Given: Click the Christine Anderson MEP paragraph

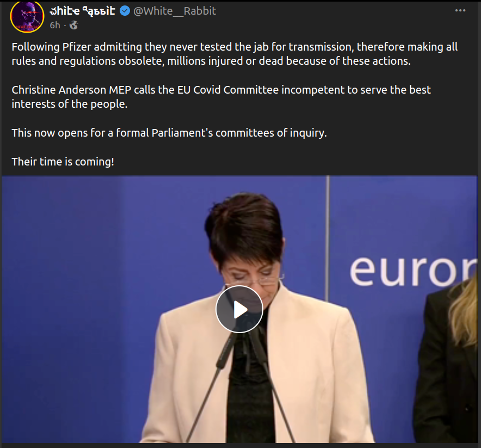Looking at the screenshot, I should click(x=221, y=97).
